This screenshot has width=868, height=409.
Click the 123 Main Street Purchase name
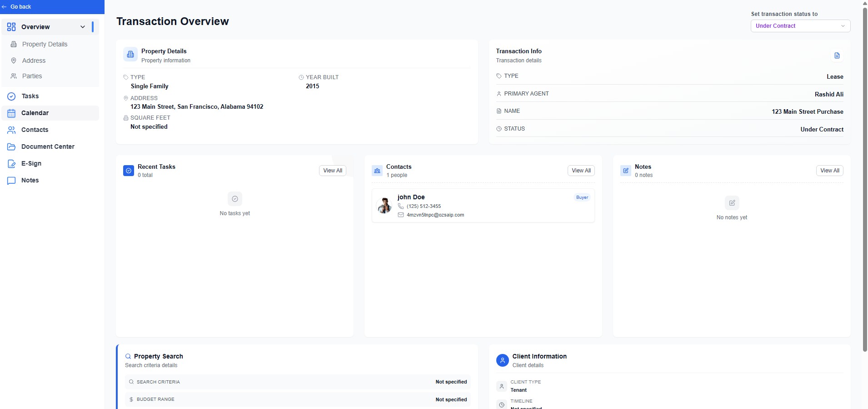808,111
